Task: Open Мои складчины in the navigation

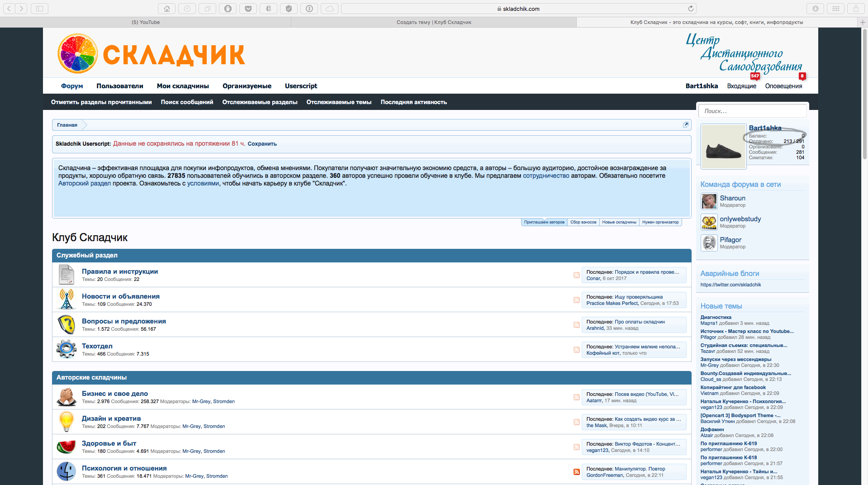Action: coord(183,86)
